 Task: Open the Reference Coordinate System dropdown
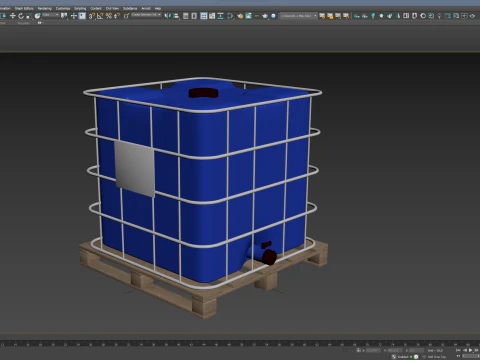pyautogui.click(x=51, y=15)
